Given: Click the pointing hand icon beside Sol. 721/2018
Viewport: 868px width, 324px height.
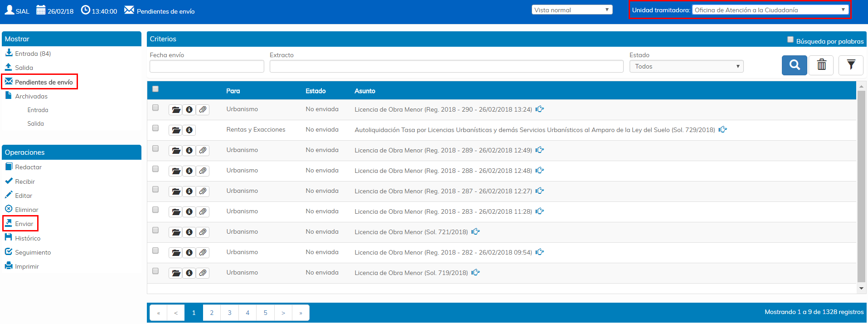Looking at the screenshot, I should click(x=475, y=232).
